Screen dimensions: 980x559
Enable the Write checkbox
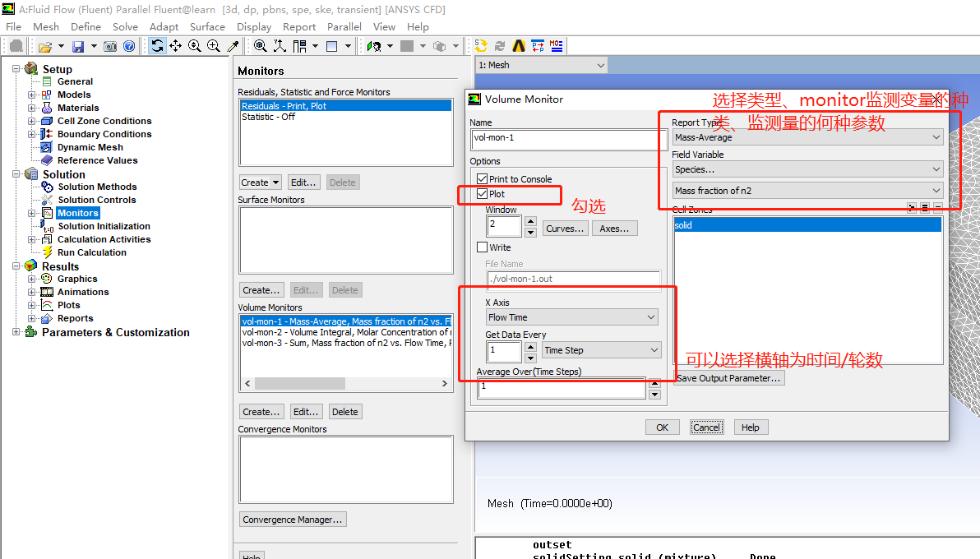click(482, 247)
